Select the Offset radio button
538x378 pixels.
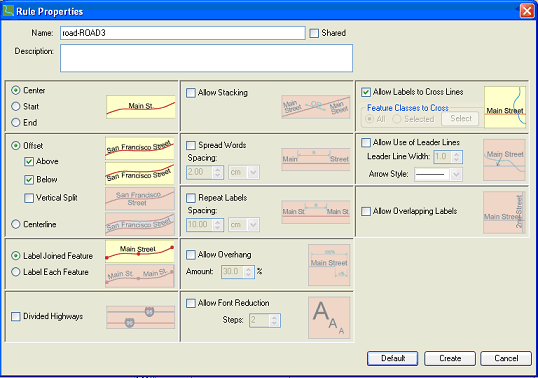[x=15, y=145]
